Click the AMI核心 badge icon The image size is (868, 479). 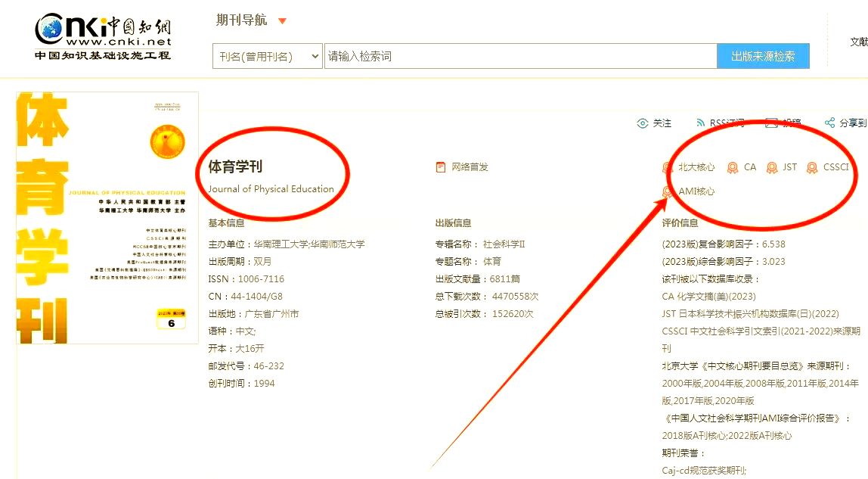coord(667,192)
